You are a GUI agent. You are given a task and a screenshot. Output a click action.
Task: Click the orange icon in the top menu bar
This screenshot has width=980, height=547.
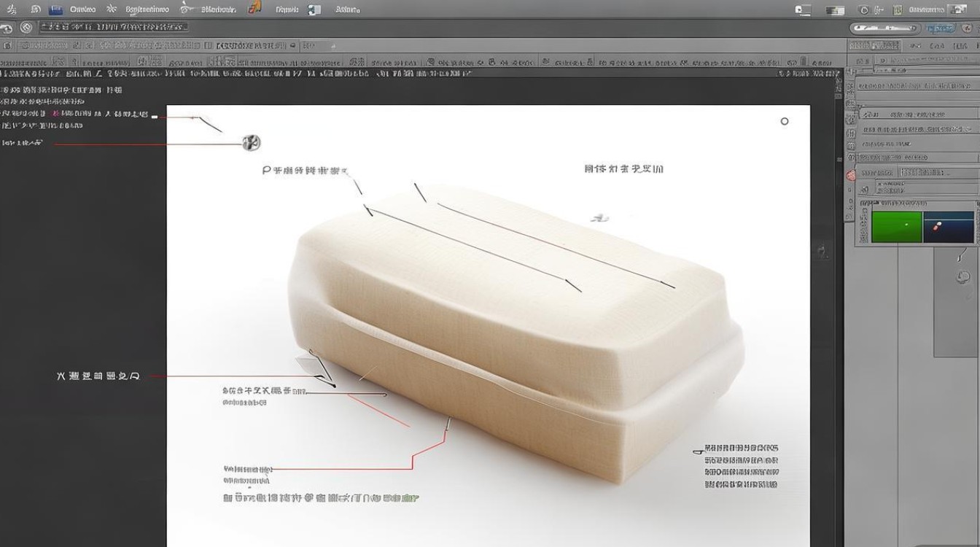pos(254,8)
